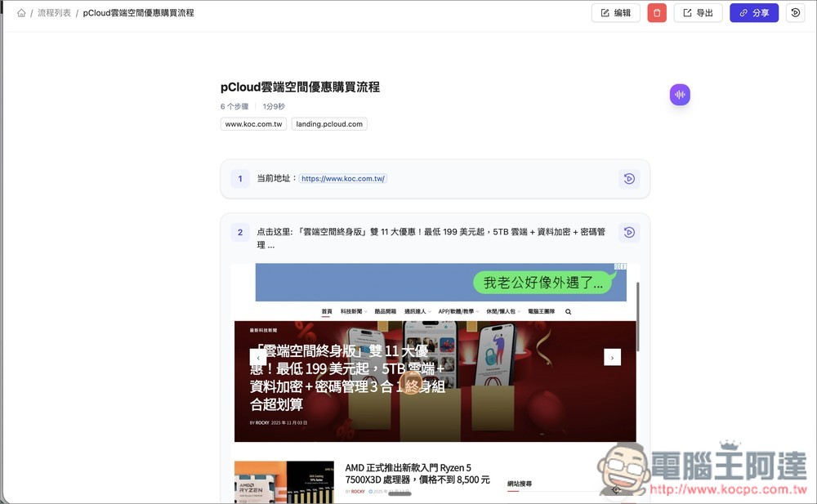Click the next carousel arrow in the screenshot
The image size is (817, 504).
(x=612, y=357)
